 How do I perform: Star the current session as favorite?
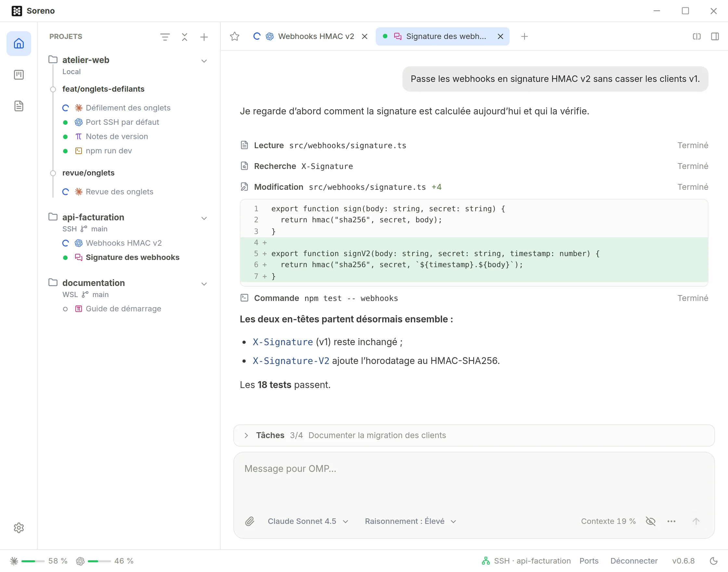235,36
